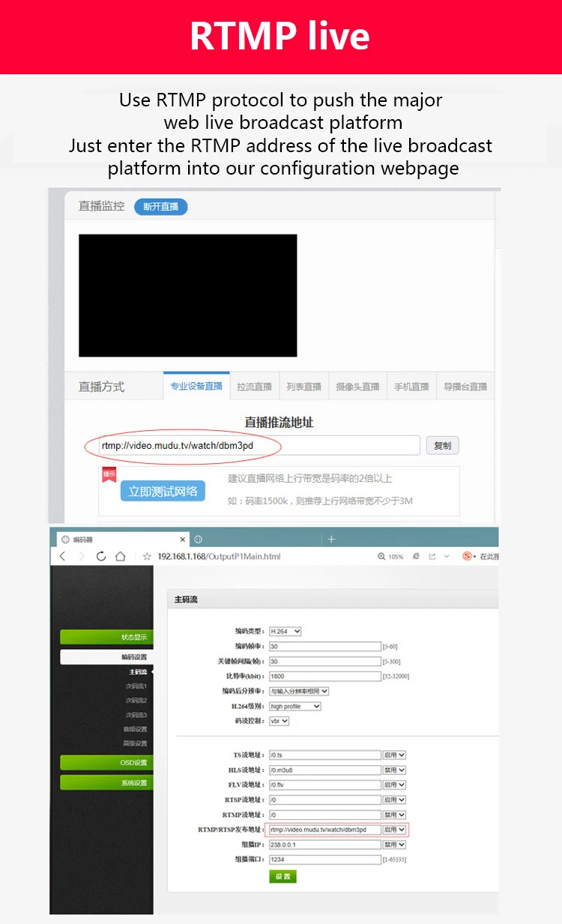
Task: Click the RTMP/RTSP发布地址 address field
Action: tap(324, 830)
